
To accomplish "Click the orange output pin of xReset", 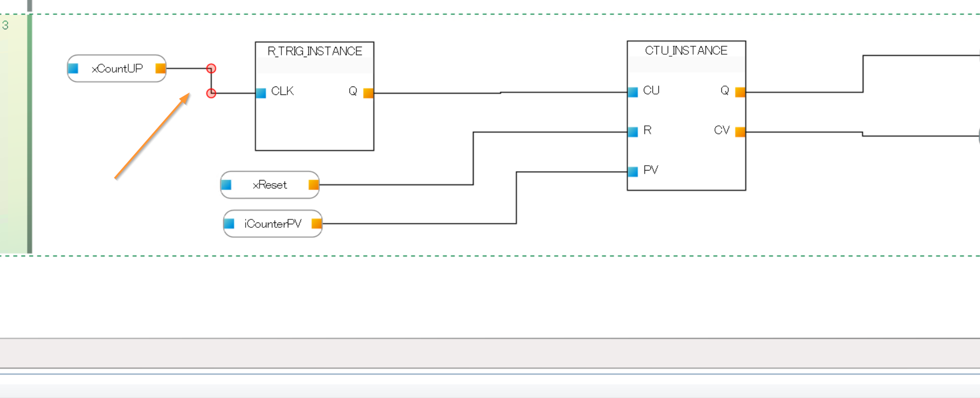I will (313, 185).
